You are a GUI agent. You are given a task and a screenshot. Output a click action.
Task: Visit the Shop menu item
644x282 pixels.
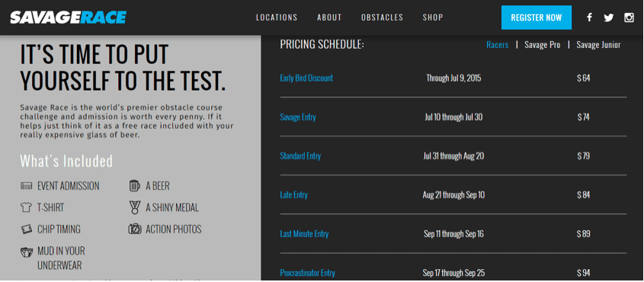(433, 18)
